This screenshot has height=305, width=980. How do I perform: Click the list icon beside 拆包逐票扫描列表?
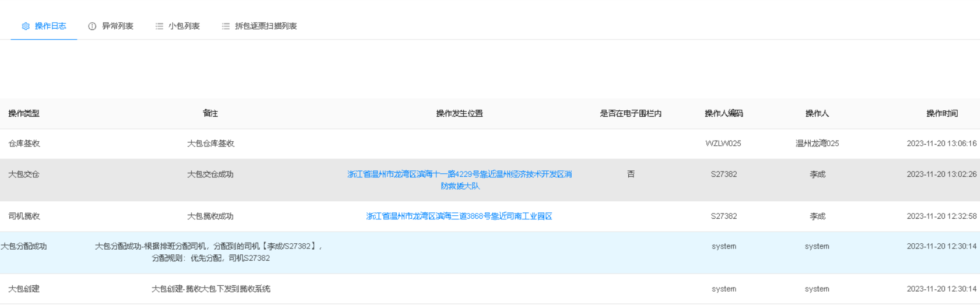tap(226, 26)
